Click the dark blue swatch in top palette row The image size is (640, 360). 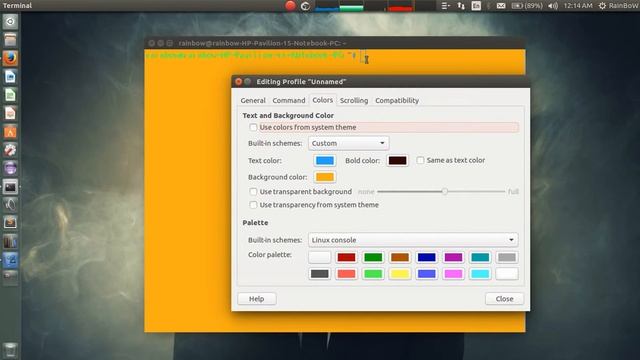point(427,257)
